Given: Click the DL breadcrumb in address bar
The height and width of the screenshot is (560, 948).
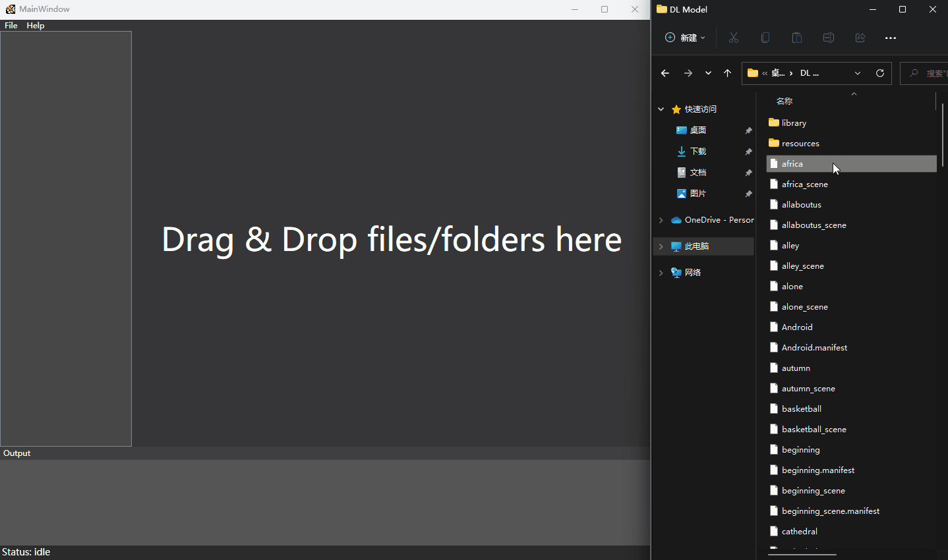Looking at the screenshot, I should [x=809, y=73].
